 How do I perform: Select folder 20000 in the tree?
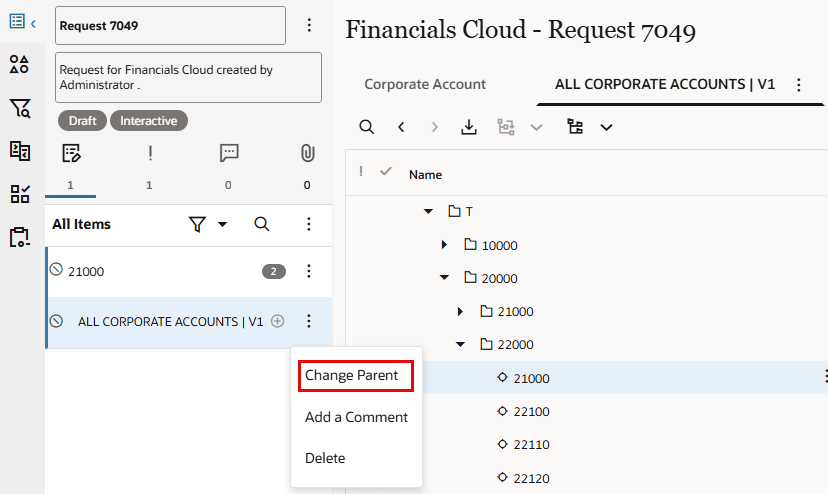491,278
